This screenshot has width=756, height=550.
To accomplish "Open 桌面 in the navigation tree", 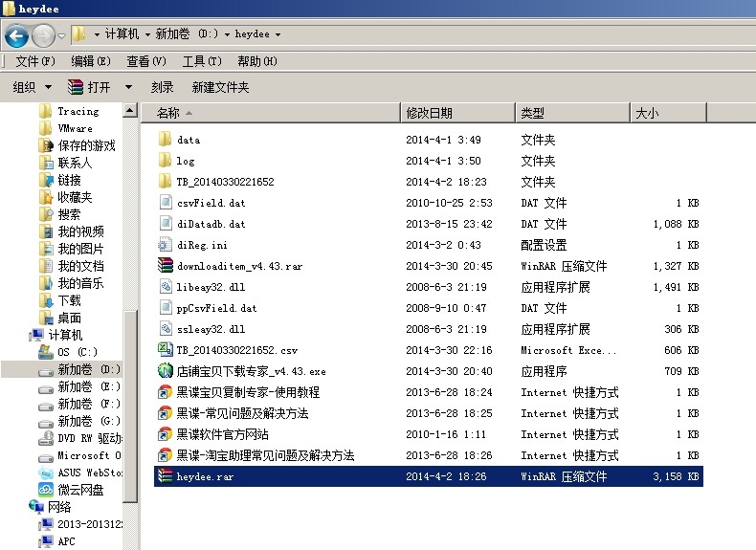I will pyautogui.click(x=69, y=319).
